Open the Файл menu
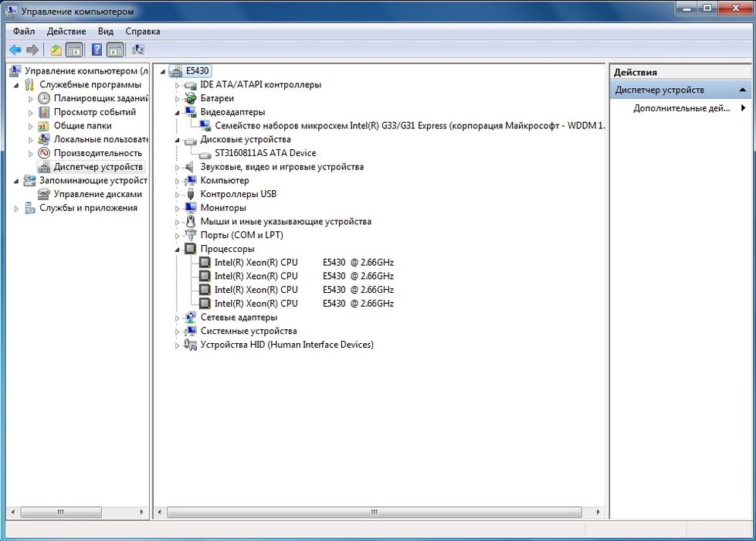The height and width of the screenshot is (541, 756). point(24,32)
